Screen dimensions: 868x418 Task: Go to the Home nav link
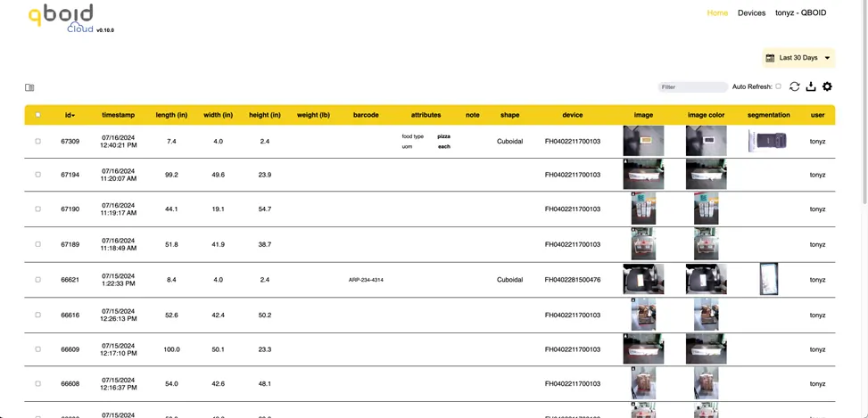(x=717, y=12)
